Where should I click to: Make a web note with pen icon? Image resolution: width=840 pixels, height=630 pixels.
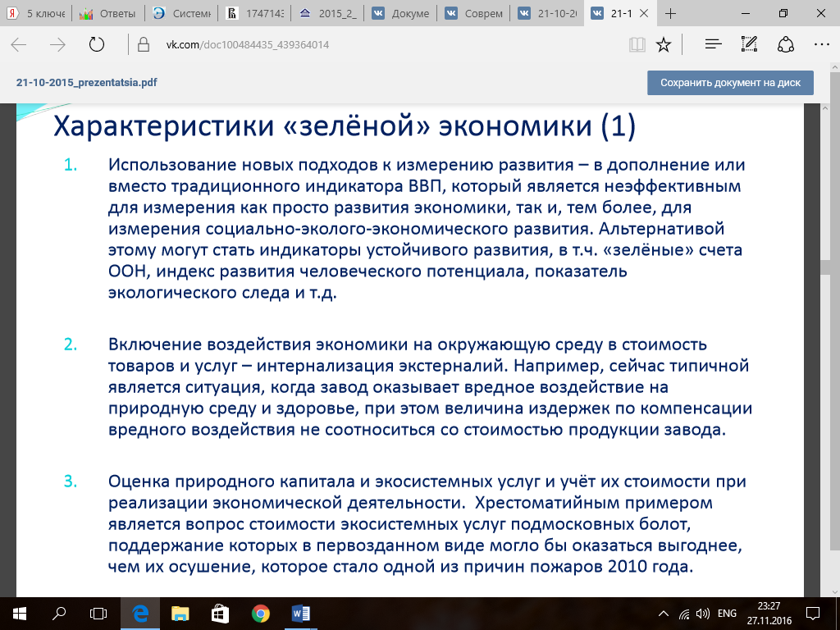point(749,45)
